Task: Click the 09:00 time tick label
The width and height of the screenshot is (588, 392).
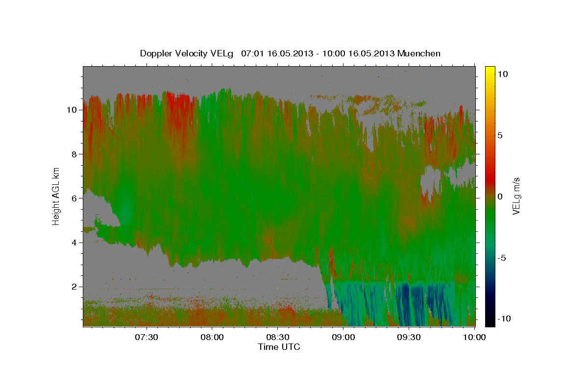Action: point(343,337)
